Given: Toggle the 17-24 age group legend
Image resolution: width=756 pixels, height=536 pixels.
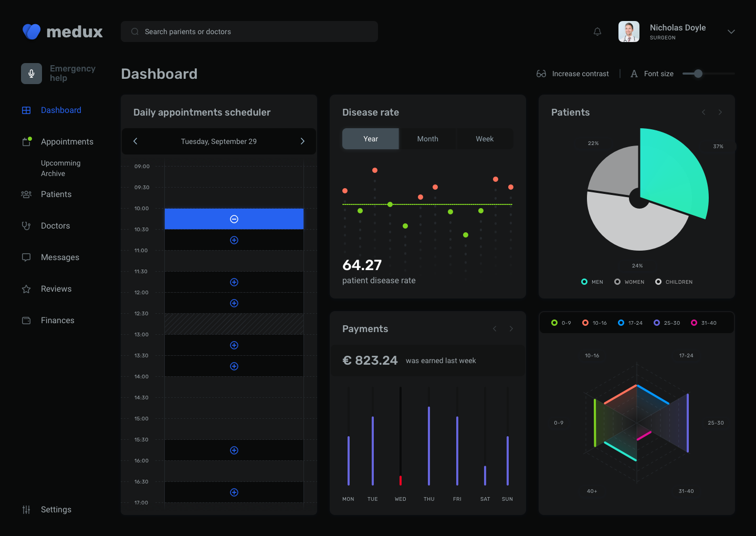Looking at the screenshot, I should (x=630, y=323).
